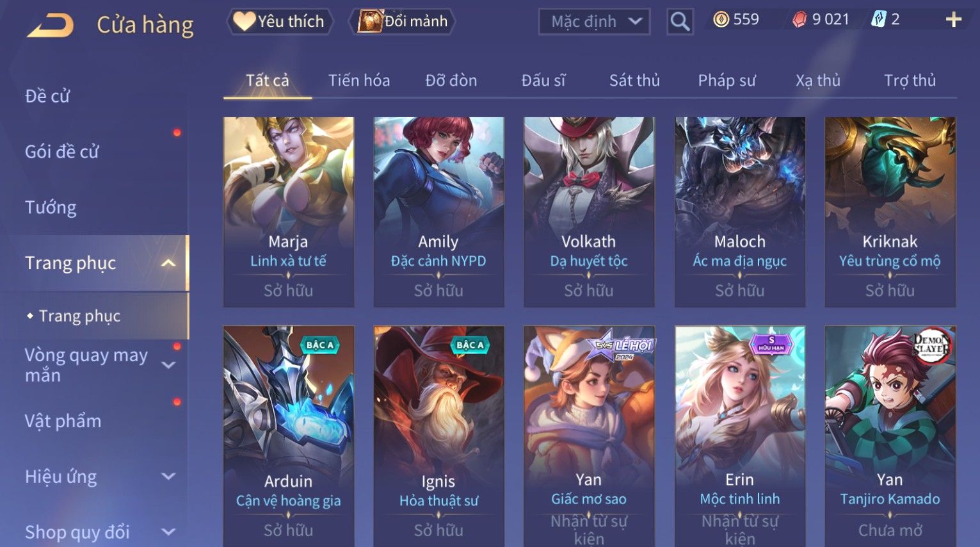Tap the gold coin balance icon
The image size is (980, 547).
721,20
